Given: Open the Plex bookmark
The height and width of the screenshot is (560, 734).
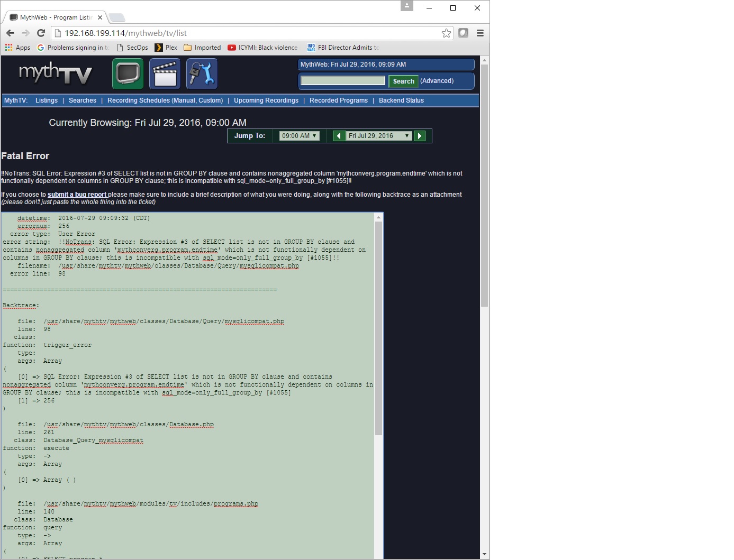Looking at the screenshot, I should click(166, 48).
